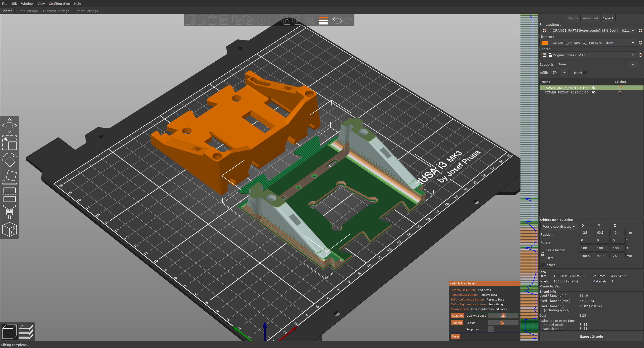Open the Window menu

[27, 4]
